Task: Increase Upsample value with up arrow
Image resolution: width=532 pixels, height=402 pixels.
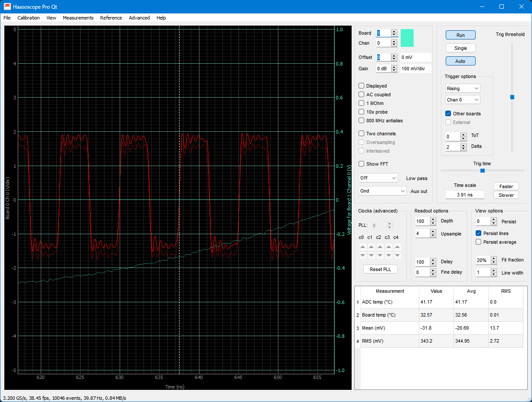Action: 433,232
